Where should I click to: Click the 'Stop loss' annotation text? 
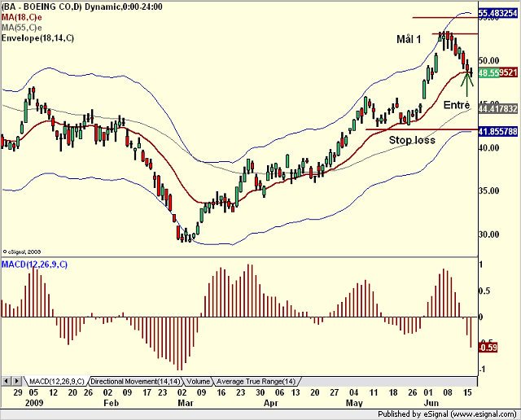[x=412, y=140]
